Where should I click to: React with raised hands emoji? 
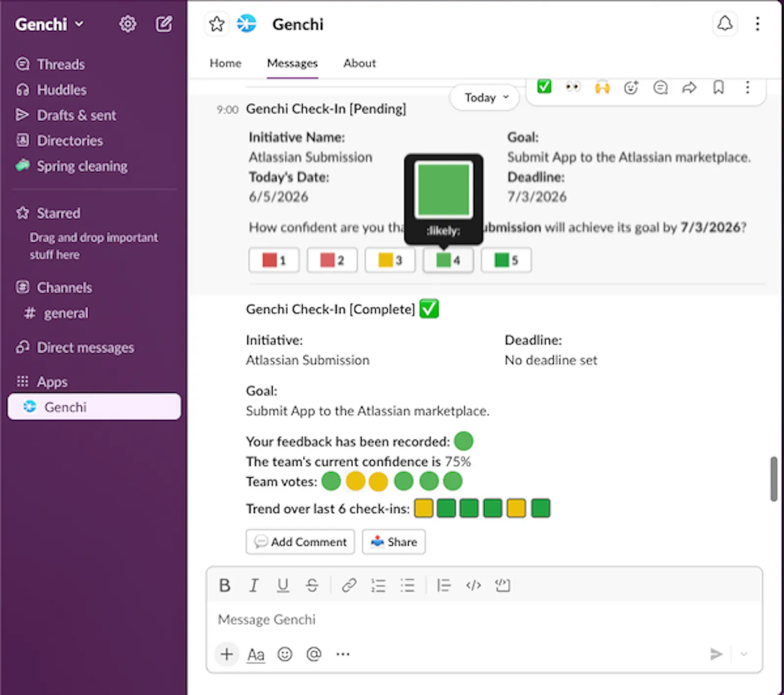[602, 87]
